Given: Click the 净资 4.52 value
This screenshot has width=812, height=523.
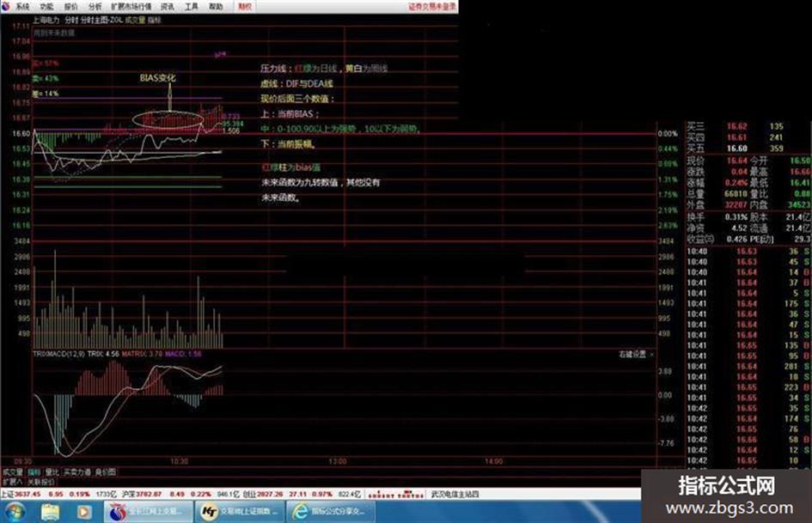Looking at the screenshot, I should tap(739, 228).
